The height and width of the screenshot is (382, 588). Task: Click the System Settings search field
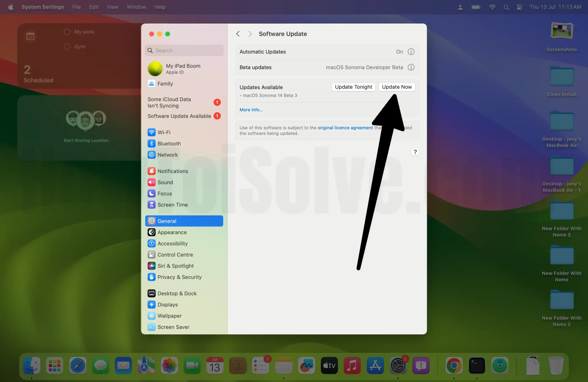click(184, 50)
